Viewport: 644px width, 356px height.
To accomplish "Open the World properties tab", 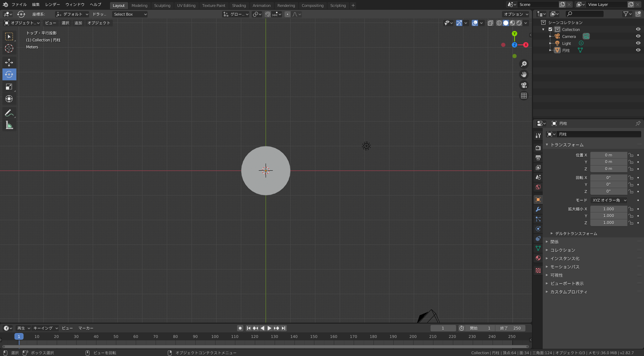I will [x=538, y=187].
